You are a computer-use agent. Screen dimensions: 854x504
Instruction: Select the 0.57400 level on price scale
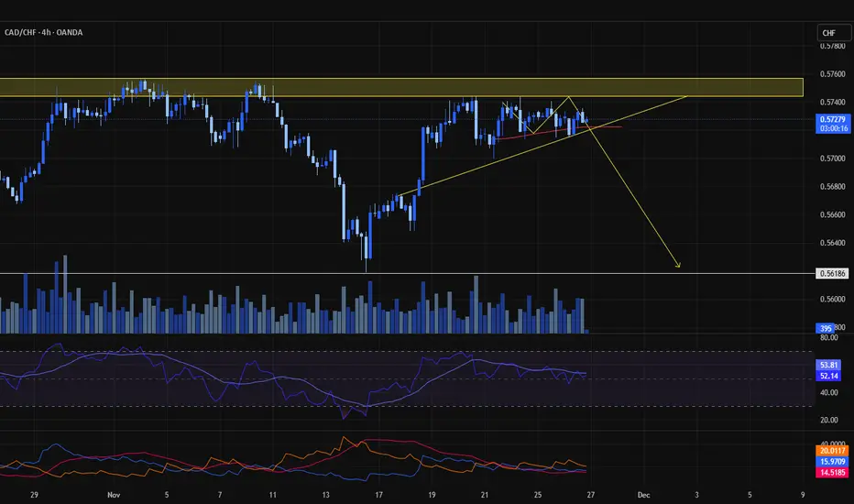(x=833, y=102)
